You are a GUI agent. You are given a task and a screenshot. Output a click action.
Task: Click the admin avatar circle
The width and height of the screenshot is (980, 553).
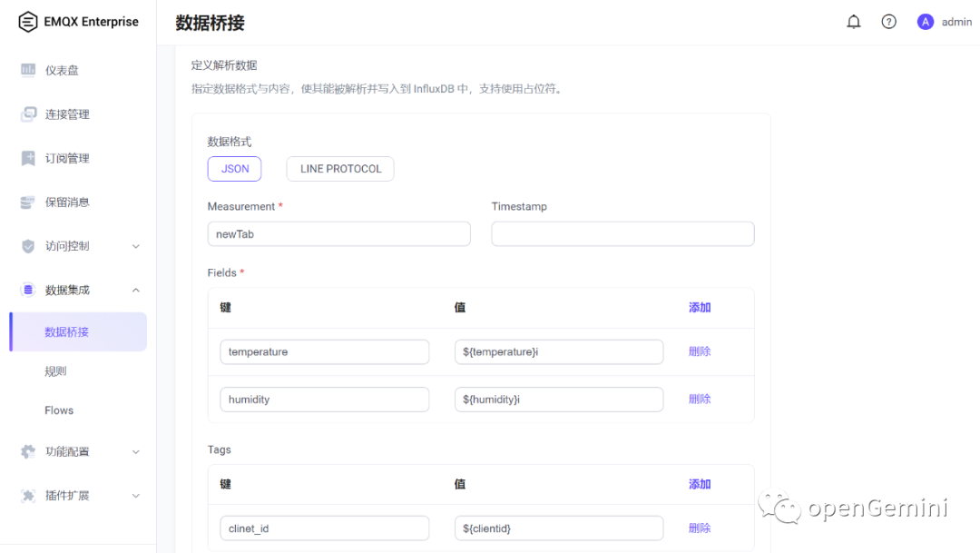925,21
